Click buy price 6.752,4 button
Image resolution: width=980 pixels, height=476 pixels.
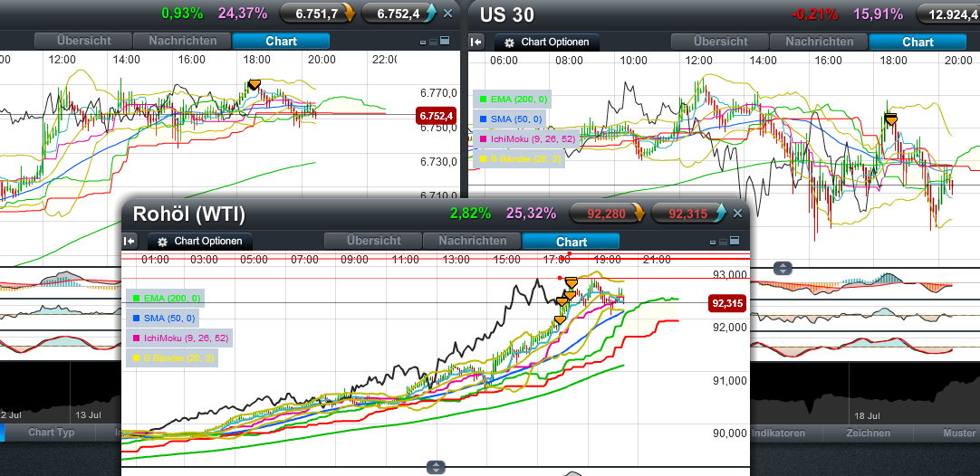coord(399,13)
